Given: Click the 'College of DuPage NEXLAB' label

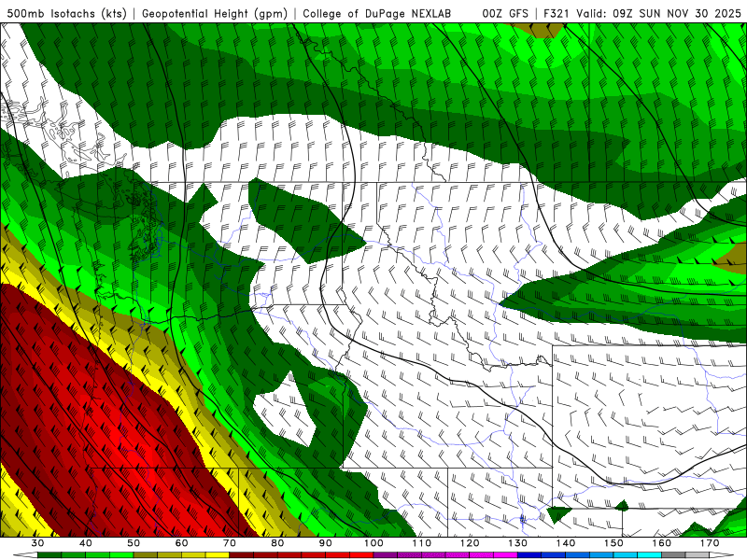Looking at the screenshot, I should [x=377, y=13].
